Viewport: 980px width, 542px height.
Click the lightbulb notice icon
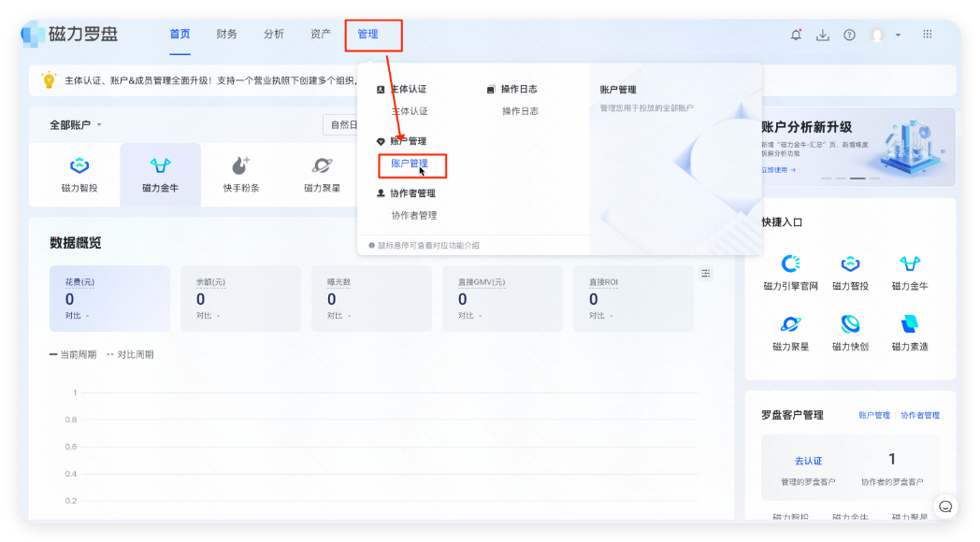(x=49, y=80)
